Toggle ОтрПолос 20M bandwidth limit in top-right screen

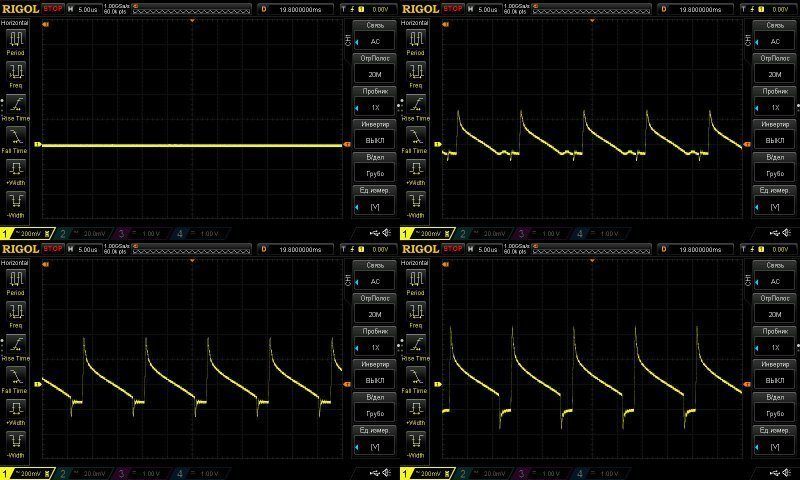[775, 68]
